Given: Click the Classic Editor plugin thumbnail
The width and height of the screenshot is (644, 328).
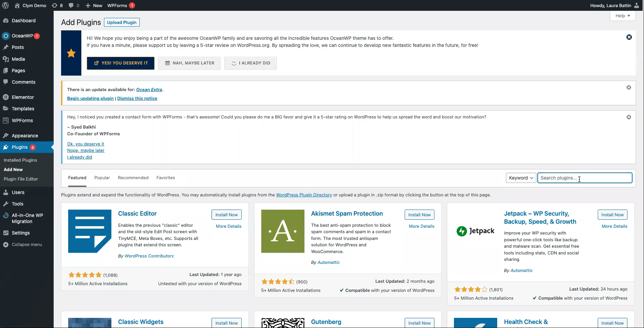Looking at the screenshot, I should point(90,231).
